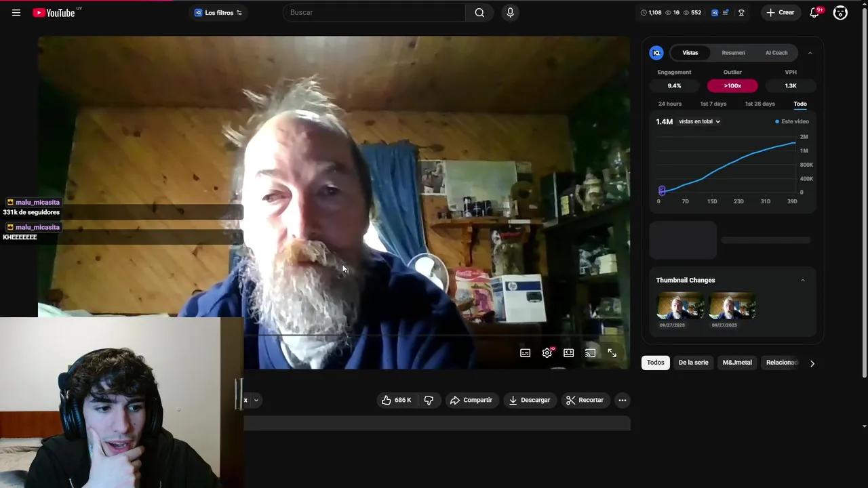868x488 pixels.
Task: Click the Descargar download button
Action: [530, 400]
